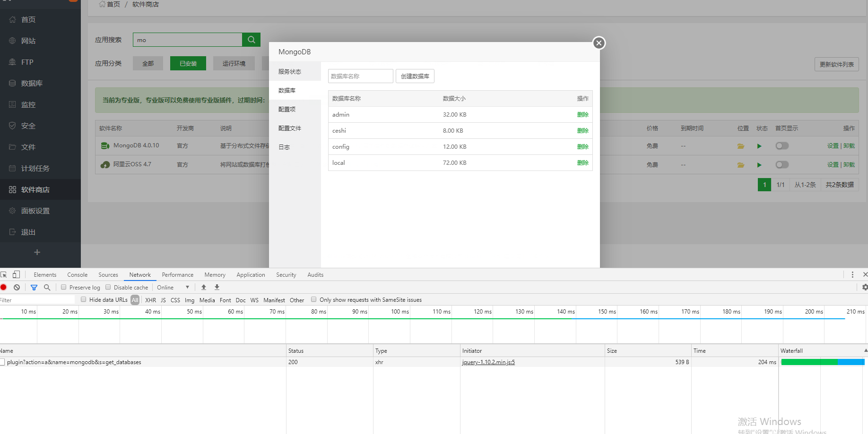Open the DevTools three-dot menu

(852, 274)
